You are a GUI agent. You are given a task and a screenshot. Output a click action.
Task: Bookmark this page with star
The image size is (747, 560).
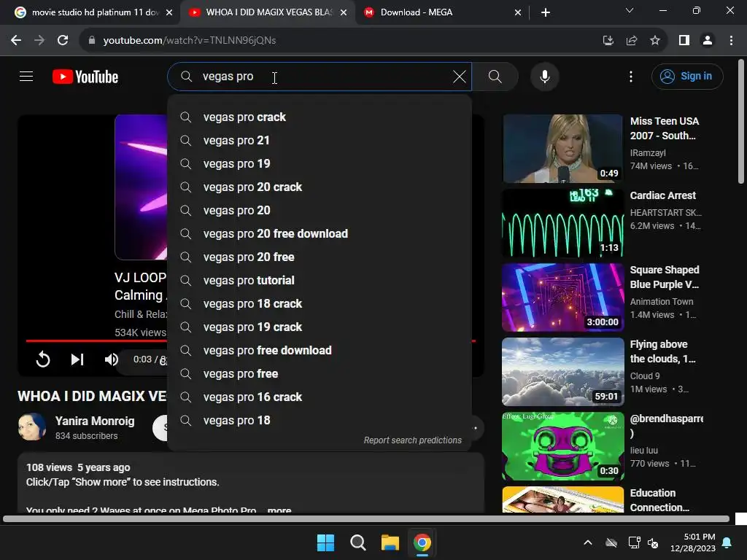pyautogui.click(x=655, y=41)
